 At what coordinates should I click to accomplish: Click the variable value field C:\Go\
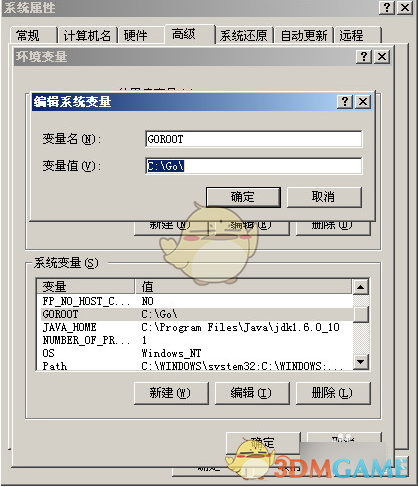254,166
